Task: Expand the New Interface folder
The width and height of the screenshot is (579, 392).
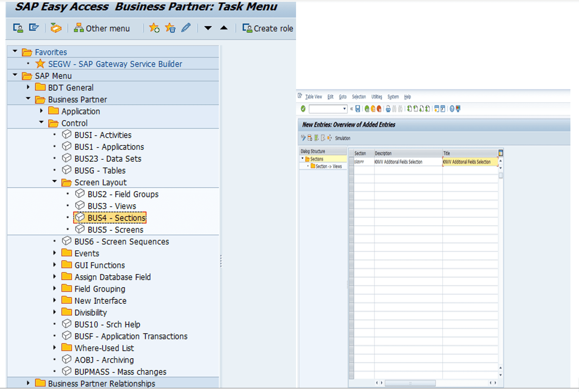Action: (55, 300)
